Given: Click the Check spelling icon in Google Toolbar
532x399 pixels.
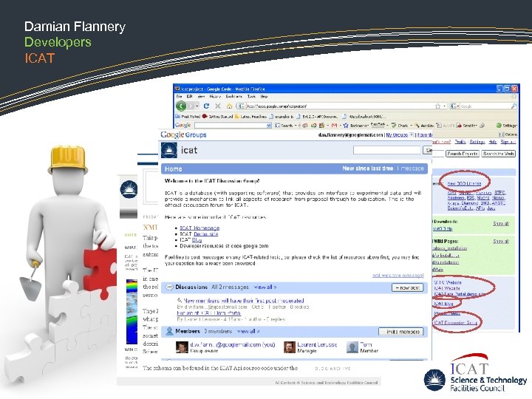Looking at the screenshot, I should pos(394,126).
